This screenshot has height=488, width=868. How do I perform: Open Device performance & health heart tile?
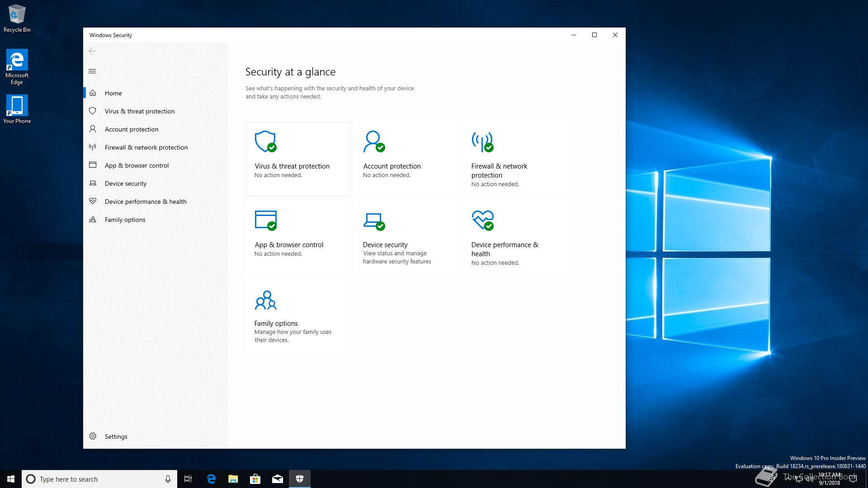[x=514, y=237]
